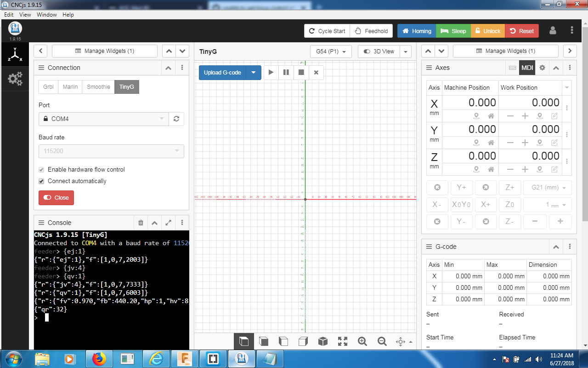Expand the Console to fullscreen
Image resolution: width=588 pixels, height=368 pixels.
coord(169,223)
